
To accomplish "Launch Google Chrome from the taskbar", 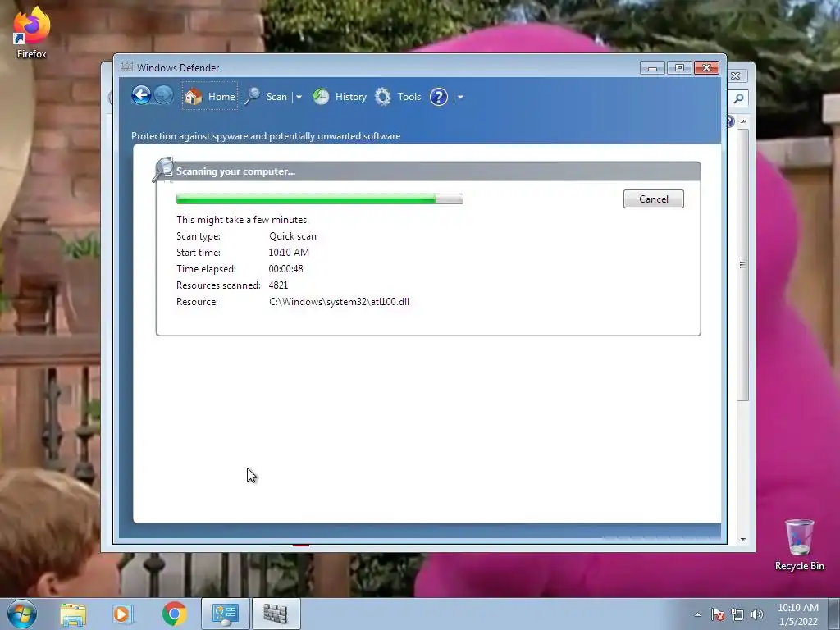I will [174, 614].
